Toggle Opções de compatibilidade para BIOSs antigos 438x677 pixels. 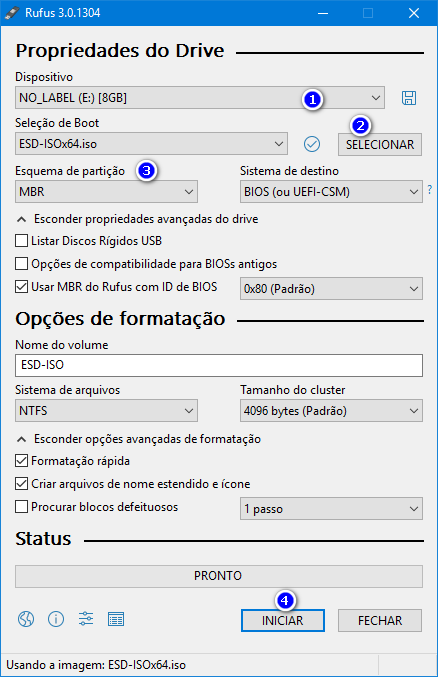(x=21, y=263)
